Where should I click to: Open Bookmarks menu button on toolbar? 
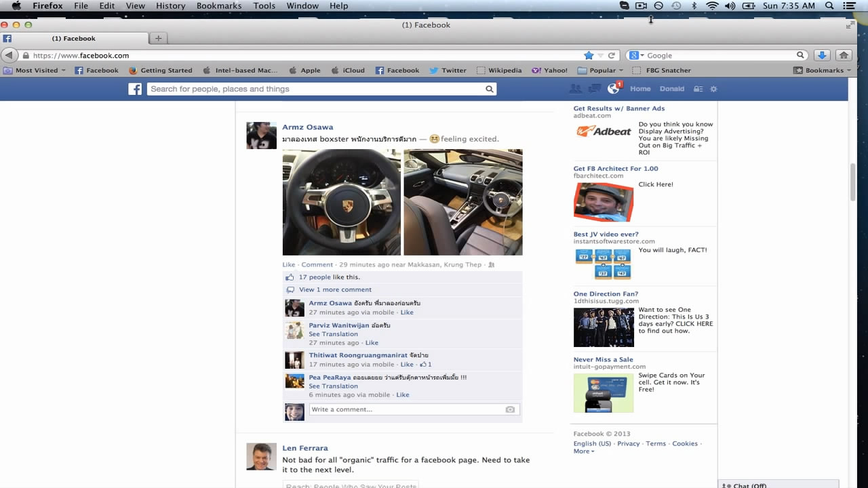[823, 70]
